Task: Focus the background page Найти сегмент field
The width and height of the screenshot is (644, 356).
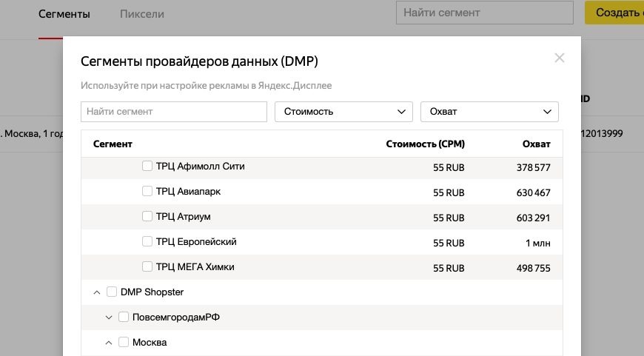Action: (x=485, y=13)
